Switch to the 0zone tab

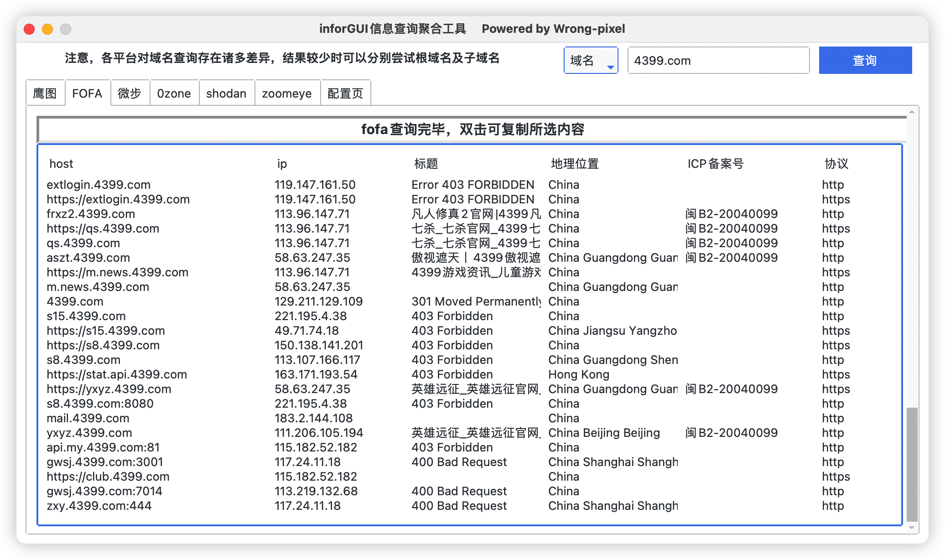[x=174, y=93]
